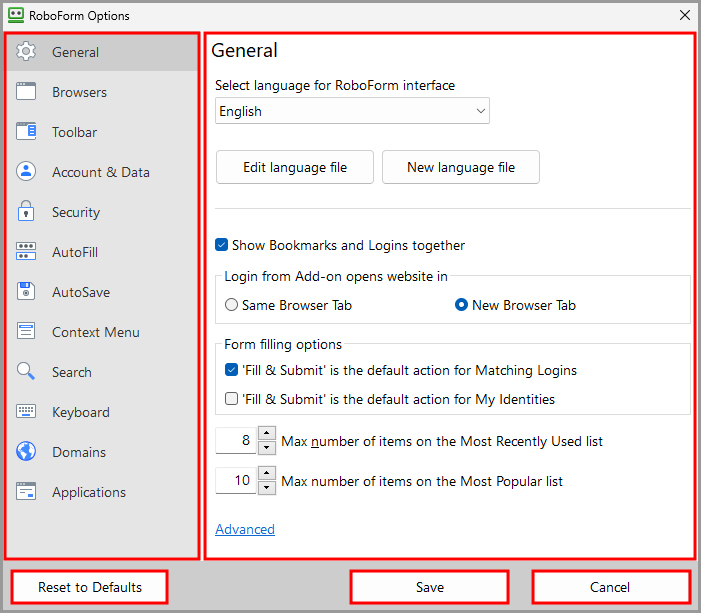Go to Keyboard settings
701x613 pixels.
pos(102,412)
